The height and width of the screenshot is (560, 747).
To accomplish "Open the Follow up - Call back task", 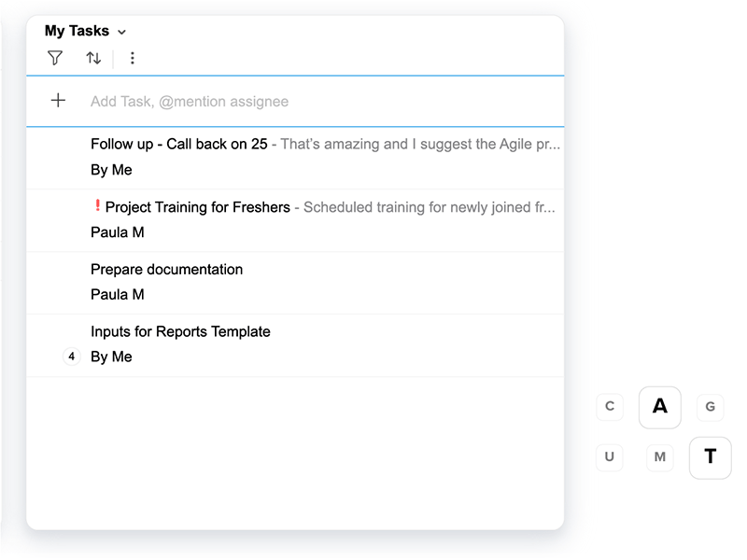I will 178,144.
